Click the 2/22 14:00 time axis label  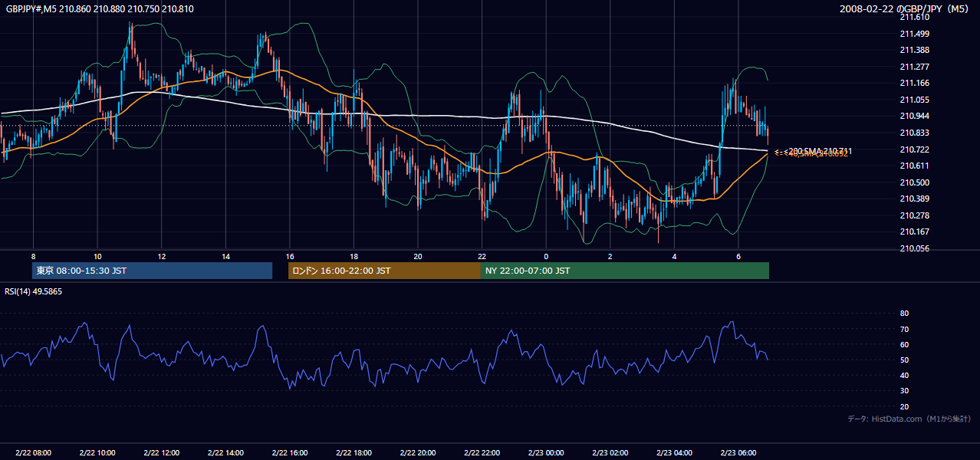[x=225, y=453]
